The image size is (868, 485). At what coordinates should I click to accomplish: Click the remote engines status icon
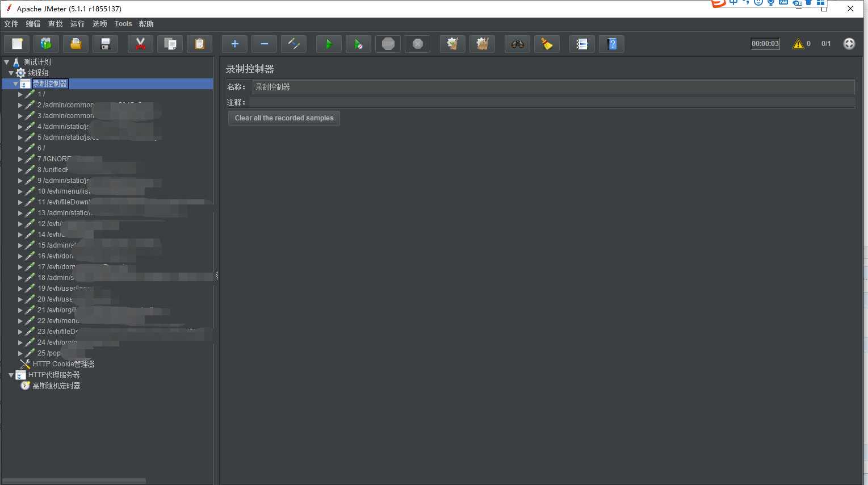[x=849, y=44]
